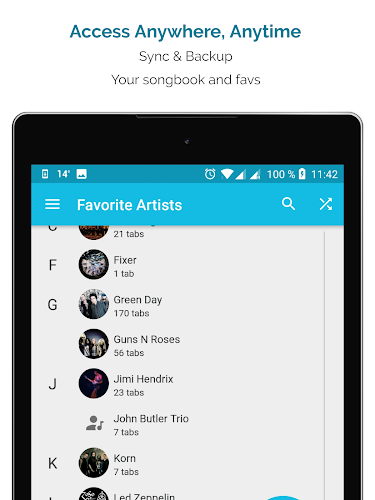Image resolution: width=375 pixels, height=500 pixels.
Task: Jump to letter J section header
Action: [x=52, y=384]
